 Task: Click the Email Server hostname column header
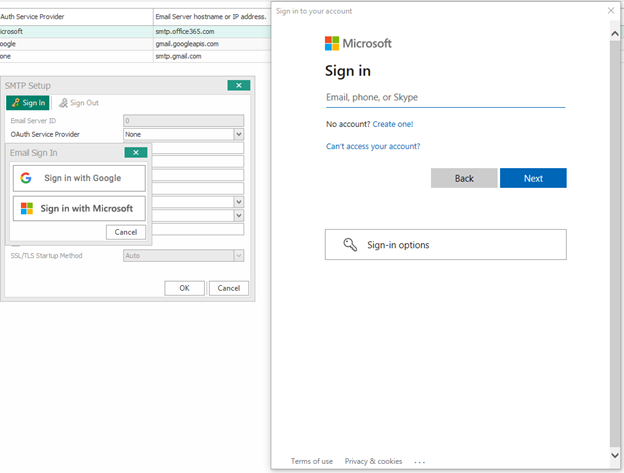211,17
